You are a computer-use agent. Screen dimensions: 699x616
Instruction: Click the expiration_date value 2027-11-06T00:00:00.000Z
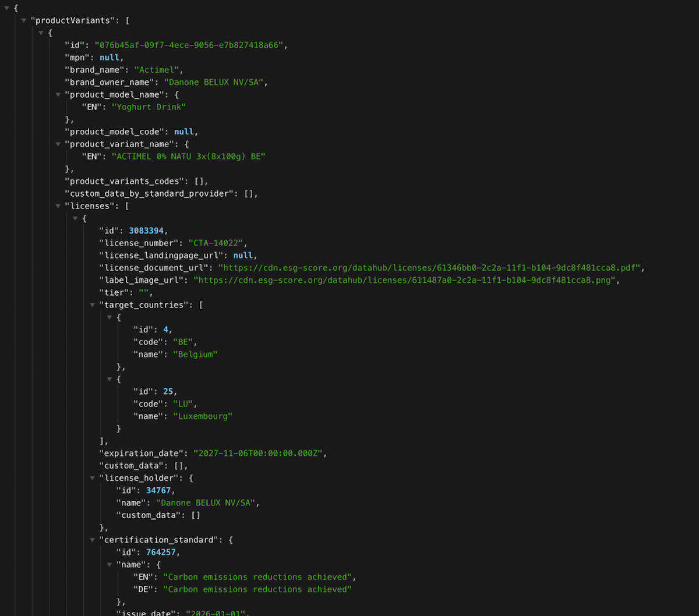pyautogui.click(x=257, y=453)
